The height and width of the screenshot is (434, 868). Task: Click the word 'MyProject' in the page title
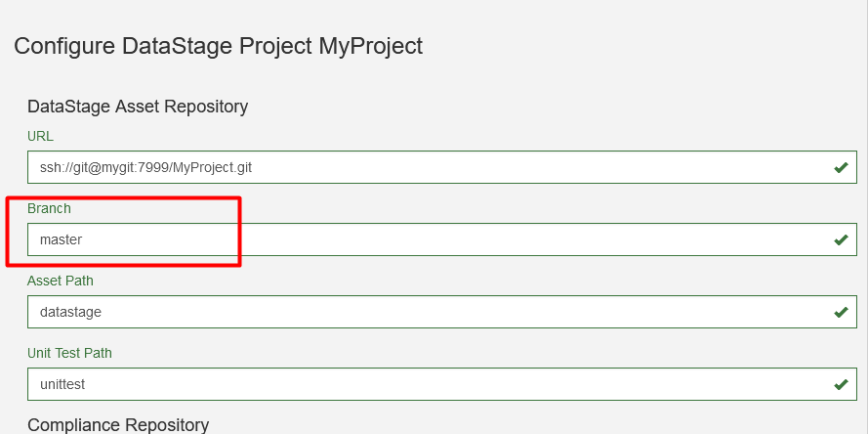point(371,45)
